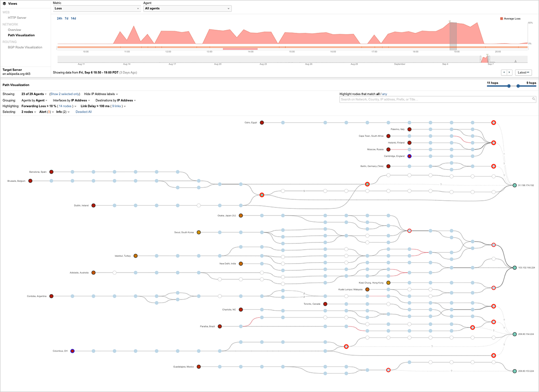
Task: Click the Latest button
Action: (x=523, y=72)
